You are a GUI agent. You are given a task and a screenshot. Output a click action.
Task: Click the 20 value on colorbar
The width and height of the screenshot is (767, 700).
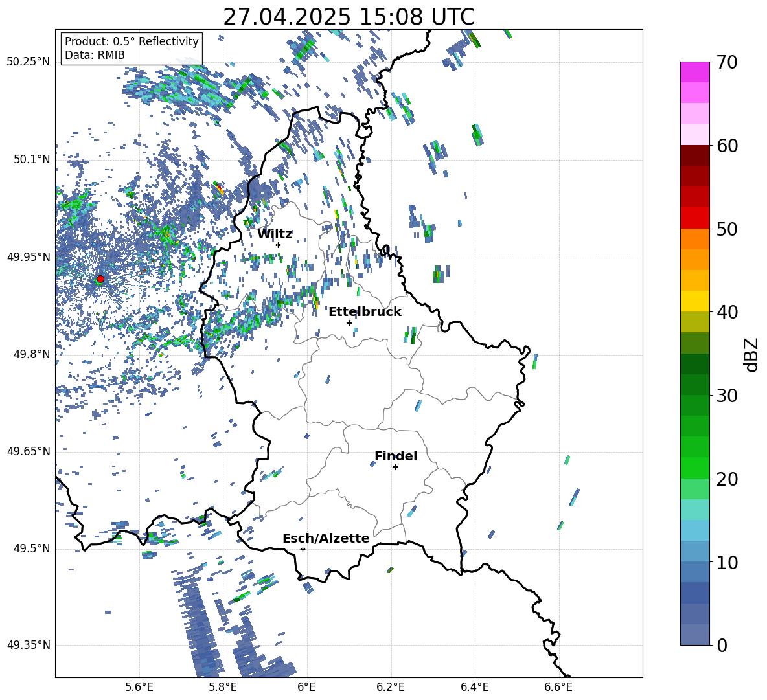coord(727,479)
